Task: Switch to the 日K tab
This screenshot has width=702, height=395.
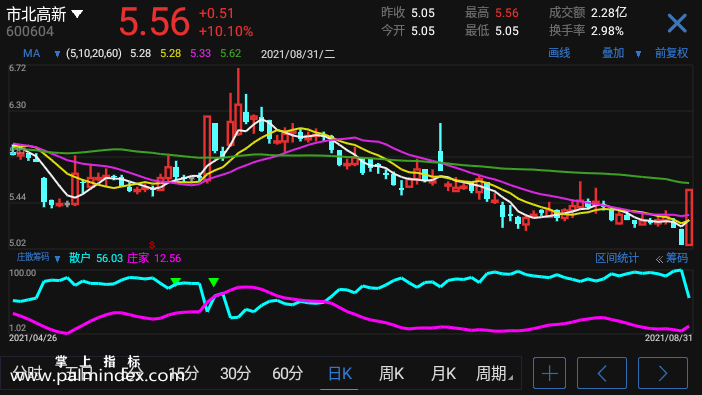Action: [x=340, y=373]
